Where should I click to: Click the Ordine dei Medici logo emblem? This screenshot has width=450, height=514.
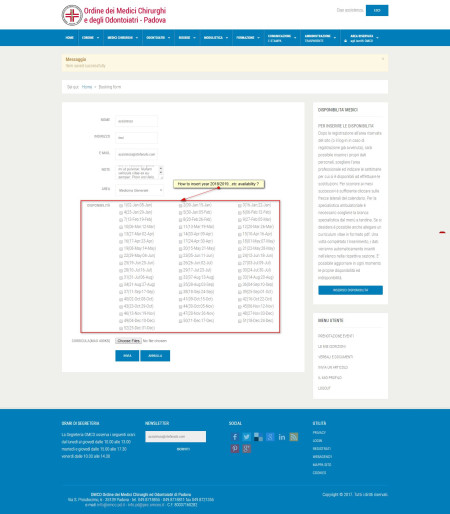click(72, 15)
